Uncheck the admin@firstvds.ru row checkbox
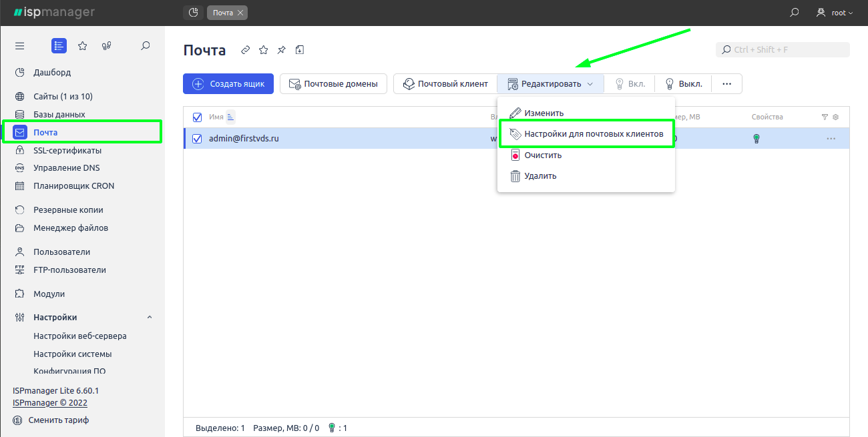 pos(197,139)
